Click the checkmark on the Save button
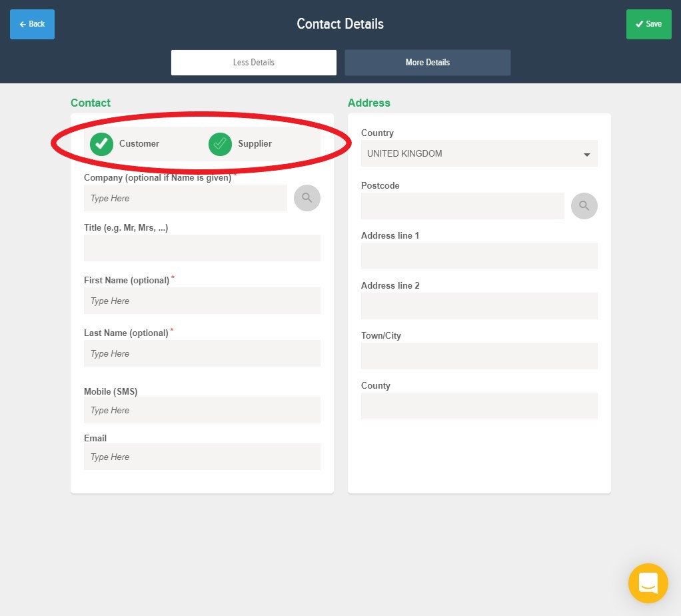 click(640, 24)
